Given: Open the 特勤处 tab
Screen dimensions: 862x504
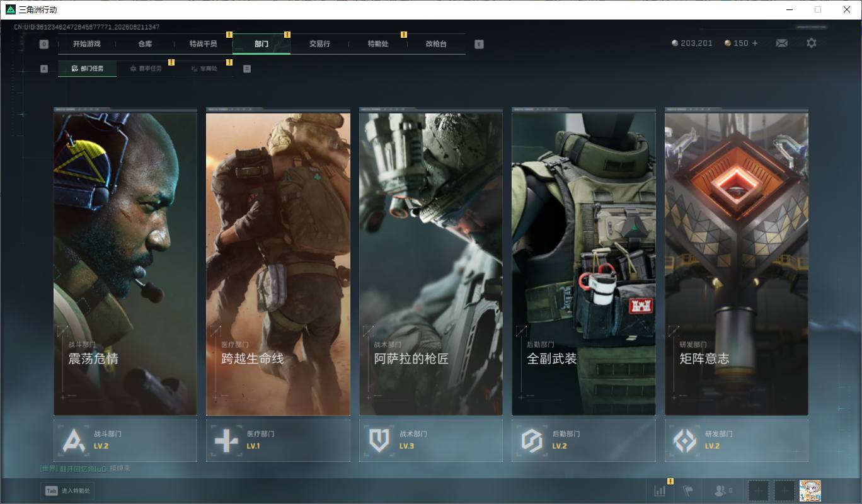Looking at the screenshot, I should pos(378,44).
